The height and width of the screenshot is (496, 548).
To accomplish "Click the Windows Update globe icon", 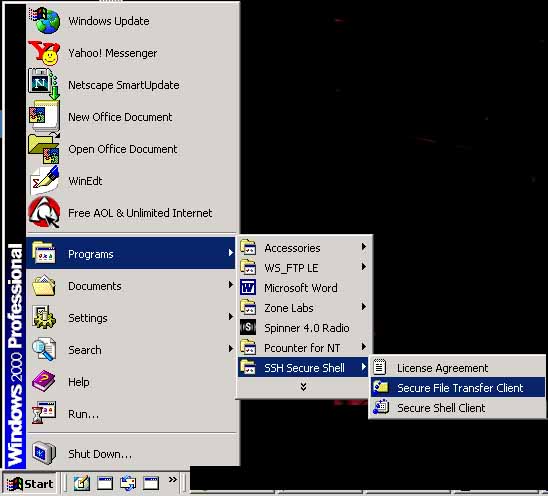I will tap(44, 20).
